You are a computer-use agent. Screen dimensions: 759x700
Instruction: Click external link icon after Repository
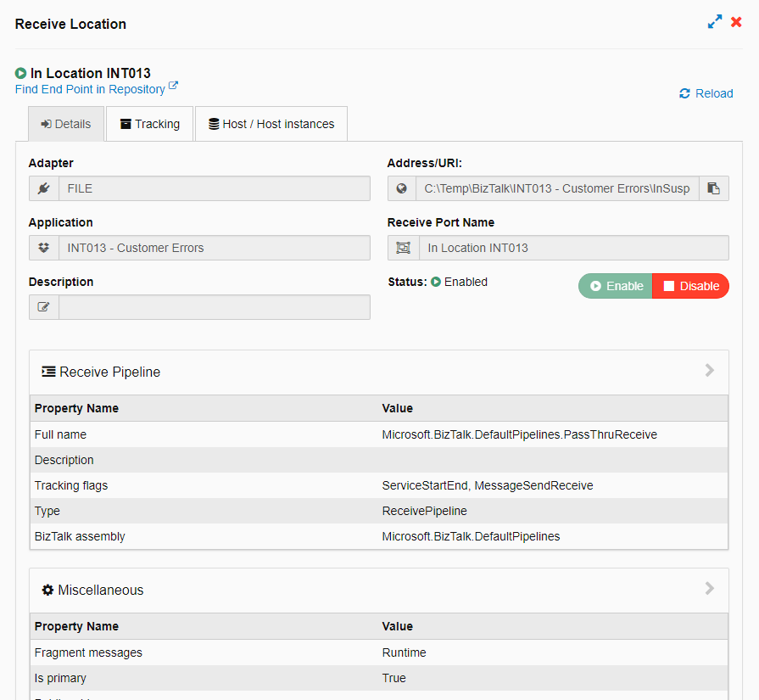(x=173, y=87)
